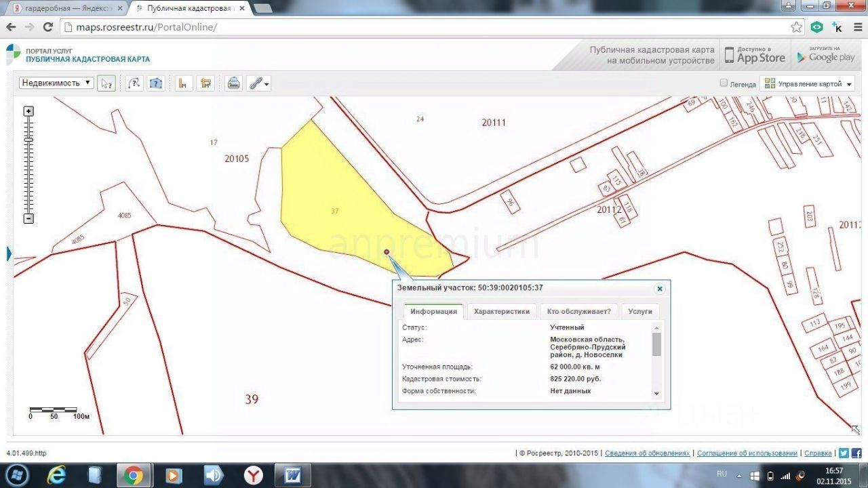Open the Соглашение об использовании link
This screenshot has height=488, width=868.
[x=747, y=453]
